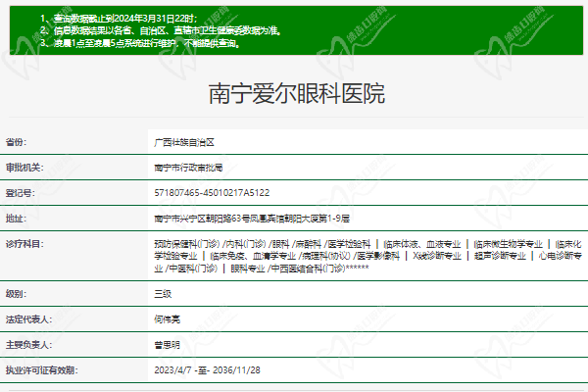Click the 法定代表人 label
Screen dimensions: 588x392
click(x=28, y=319)
